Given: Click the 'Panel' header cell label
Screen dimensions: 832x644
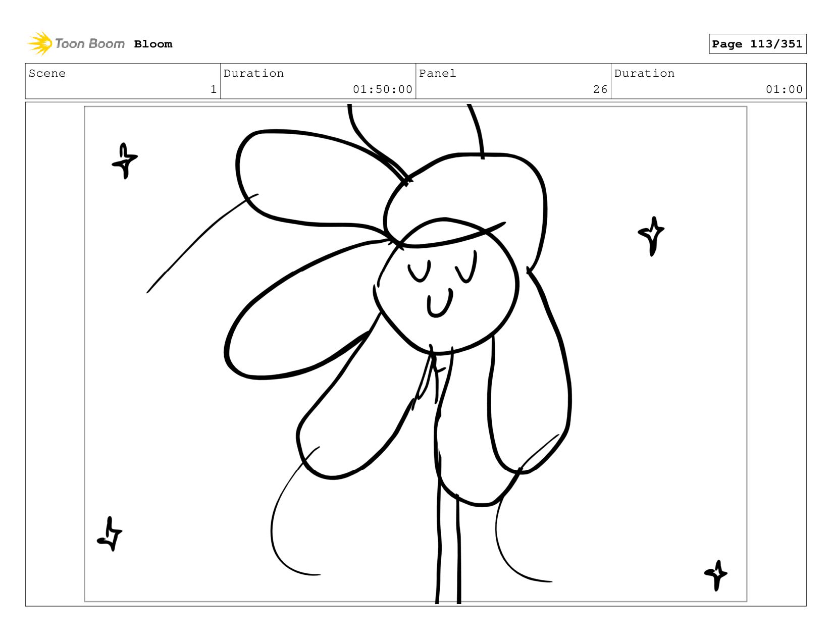Looking at the screenshot, I should [x=437, y=73].
